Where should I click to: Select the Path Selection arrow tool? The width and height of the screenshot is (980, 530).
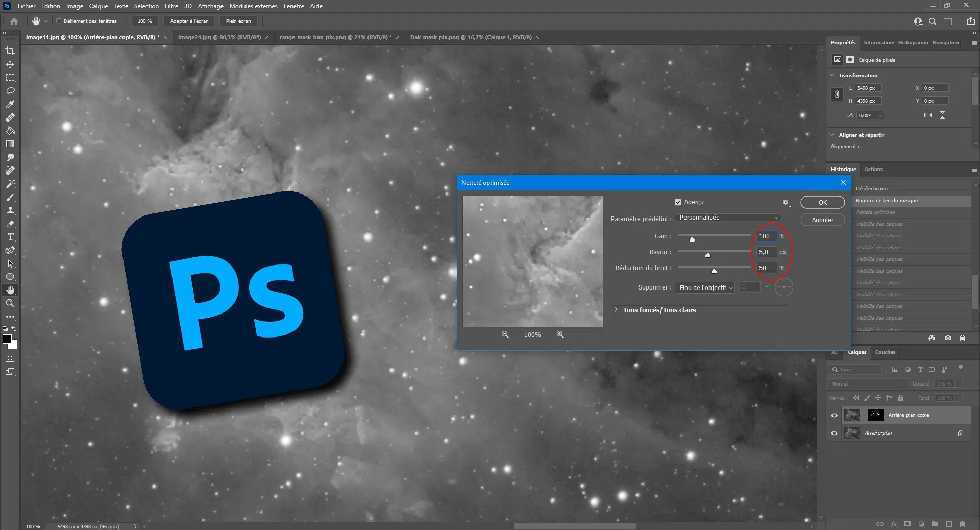tap(10, 263)
